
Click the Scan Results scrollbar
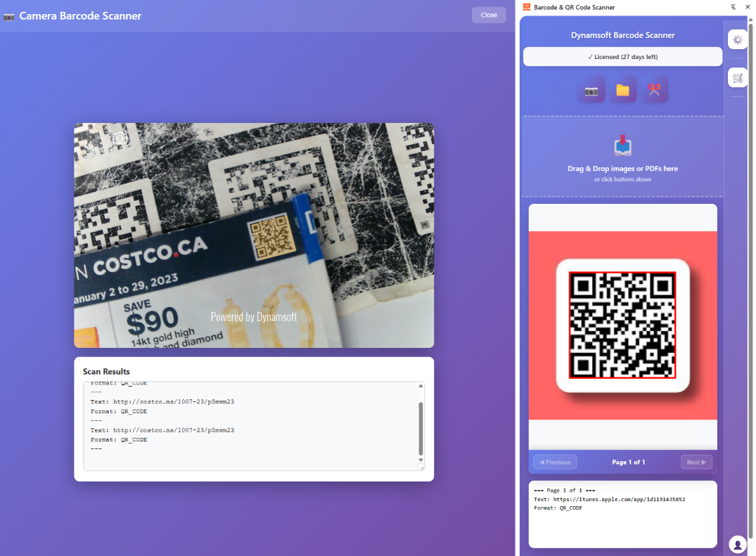[x=422, y=425]
